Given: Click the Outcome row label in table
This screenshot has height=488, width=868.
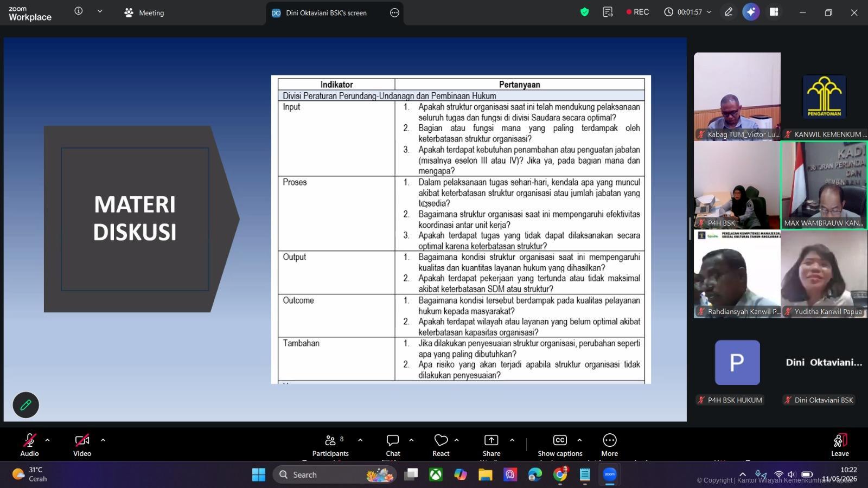Looking at the screenshot, I should tap(298, 300).
